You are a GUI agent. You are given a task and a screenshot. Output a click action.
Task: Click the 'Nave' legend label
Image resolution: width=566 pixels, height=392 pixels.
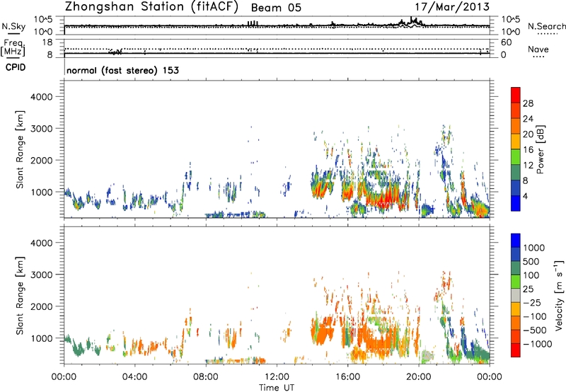tap(538, 49)
